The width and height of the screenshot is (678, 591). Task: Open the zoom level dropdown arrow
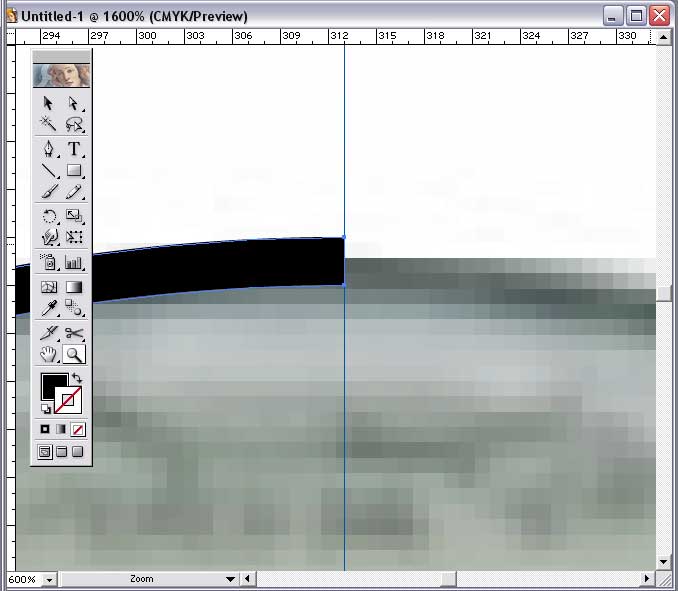49,580
